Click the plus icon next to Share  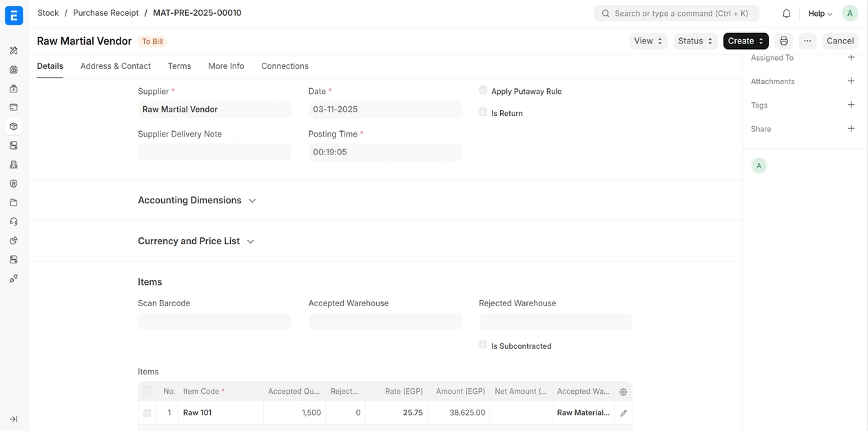point(851,129)
